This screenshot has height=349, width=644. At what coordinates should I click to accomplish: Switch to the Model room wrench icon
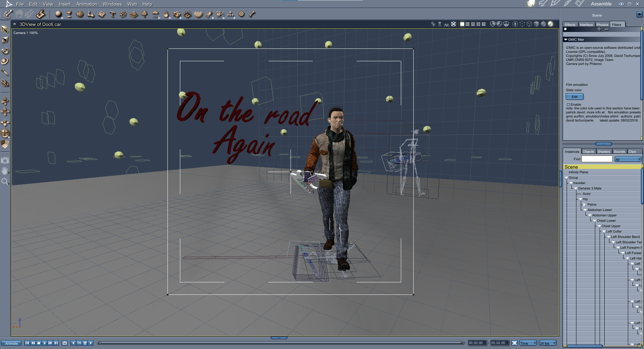543,4
